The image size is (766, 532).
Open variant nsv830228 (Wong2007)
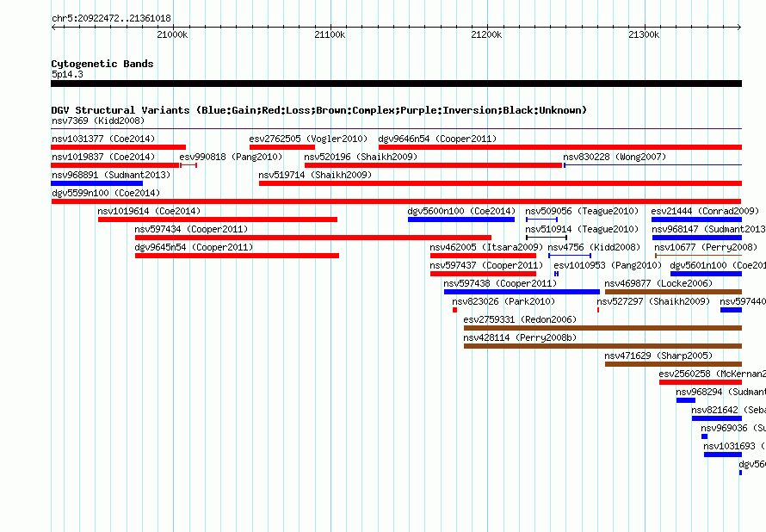pyautogui.click(x=615, y=157)
